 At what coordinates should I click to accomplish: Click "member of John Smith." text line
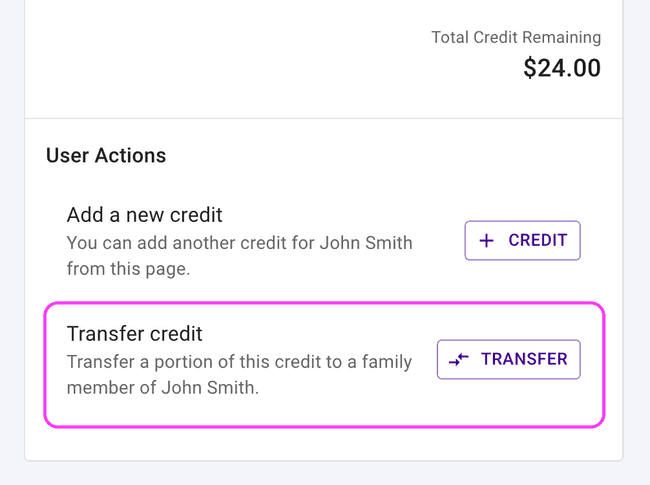(x=163, y=388)
